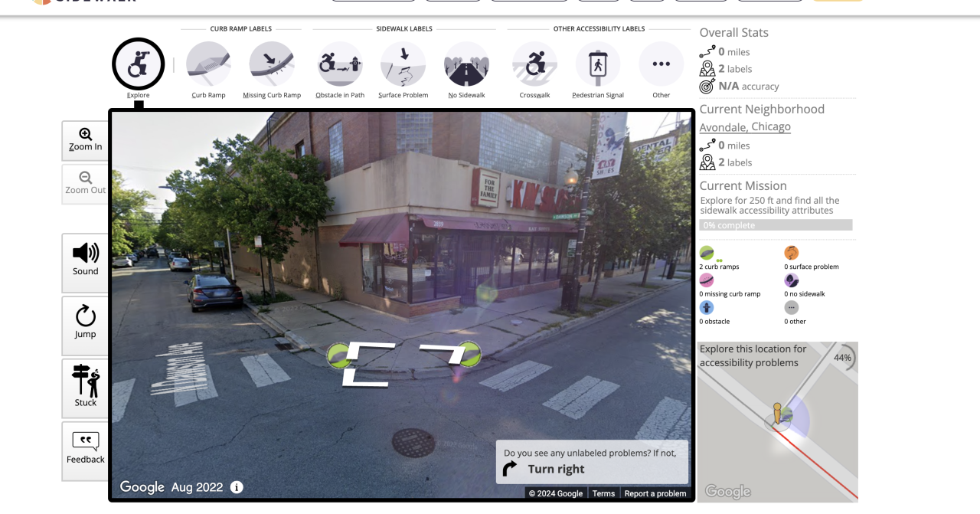Viewport: 980px width, 514px height.
Task: Click the right curb ramp label marker
Action: point(469,353)
